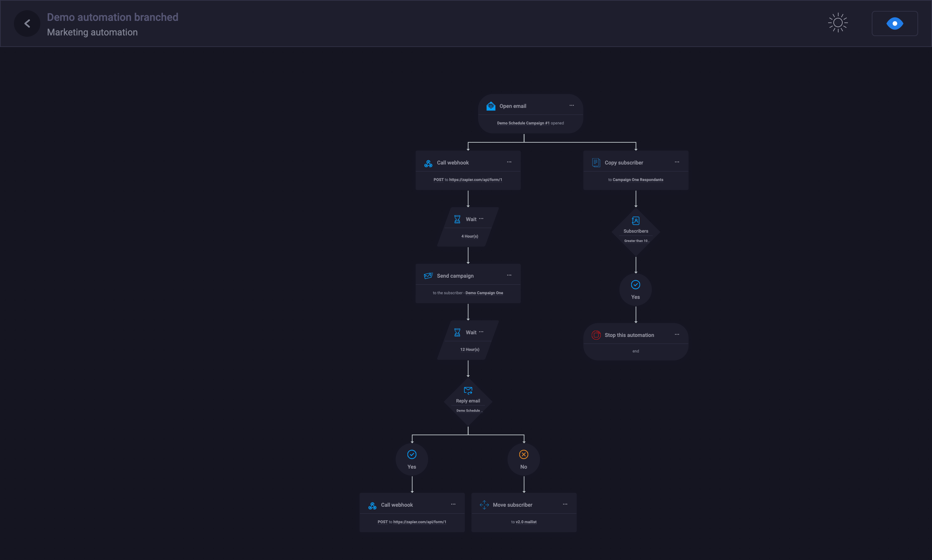Click the Move subscriber arrows icon
The width and height of the screenshot is (932, 560).
[484, 505]
